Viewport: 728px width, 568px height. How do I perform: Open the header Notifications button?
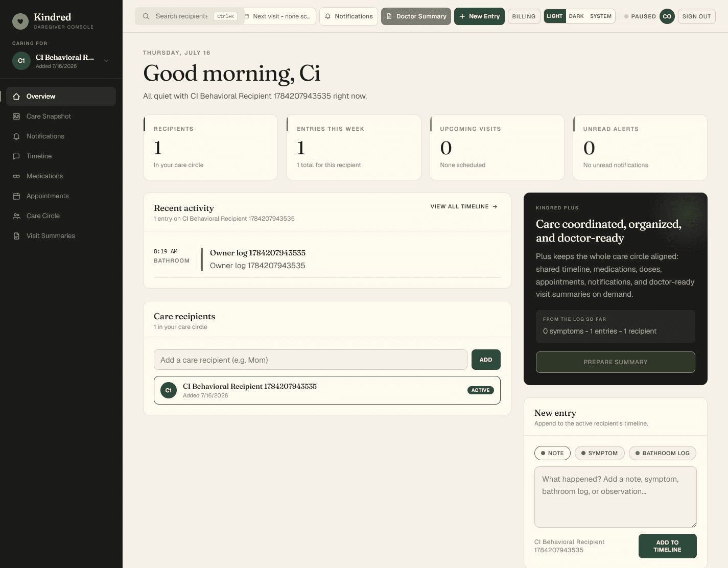(x=348, y=16)
